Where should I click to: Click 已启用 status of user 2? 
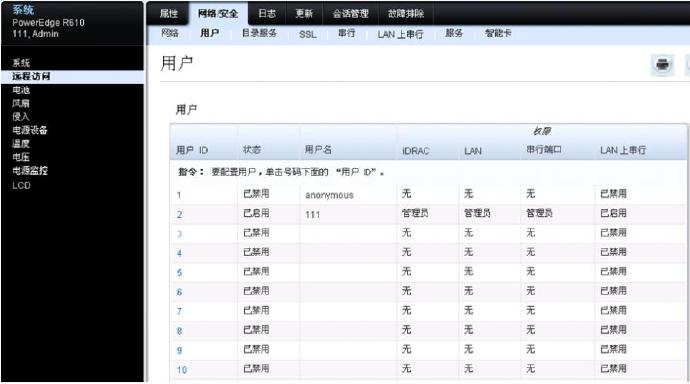point(256,213)
